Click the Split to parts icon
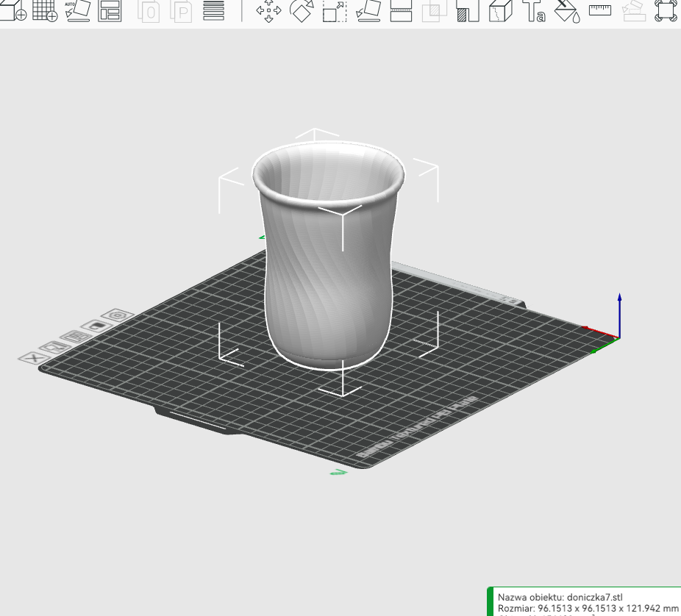The image size is (681, 616). tap(181, 11)
